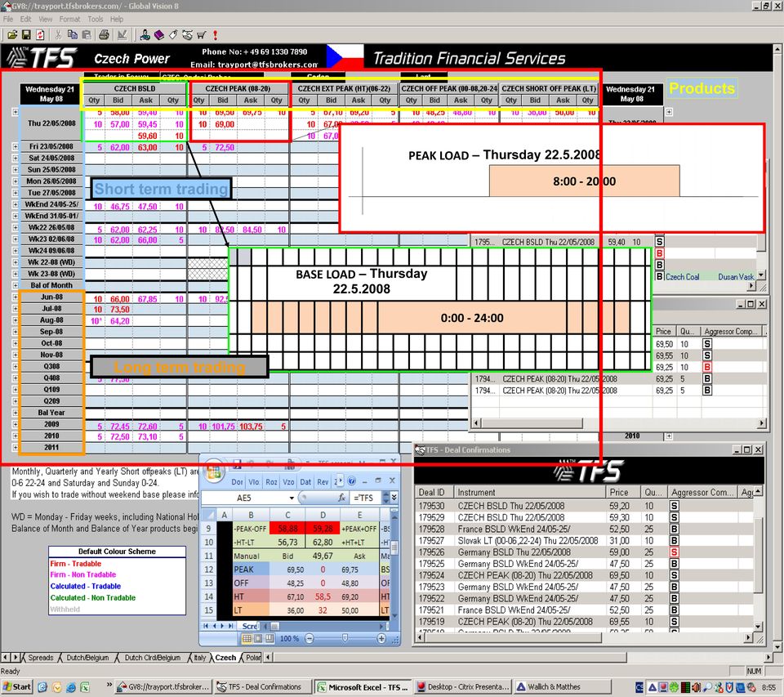The width and height of the screenshot is (784, 697).
Task: Click the Excel formula bar input
Action: coord(367,498)
